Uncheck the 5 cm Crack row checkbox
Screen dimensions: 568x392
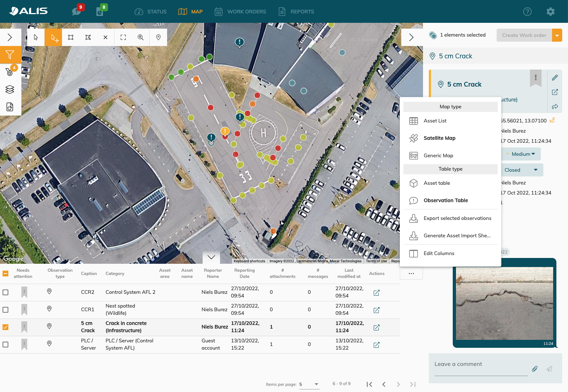click(x=5, y=327)
